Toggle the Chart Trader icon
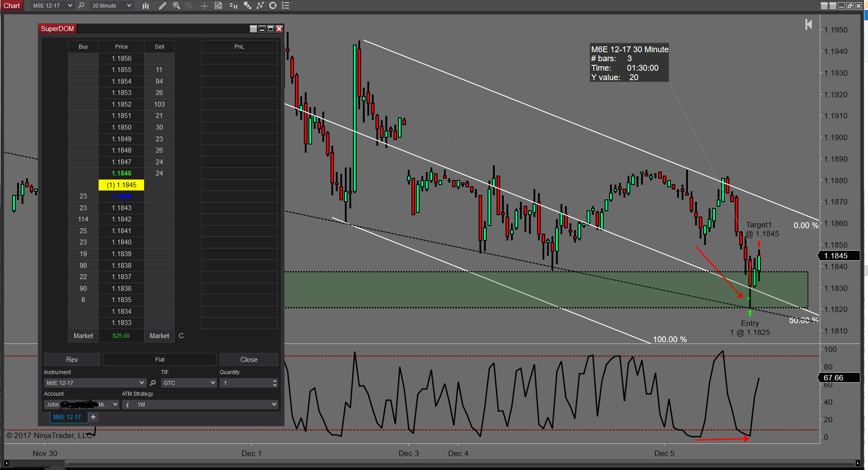 tap(233, 5)
